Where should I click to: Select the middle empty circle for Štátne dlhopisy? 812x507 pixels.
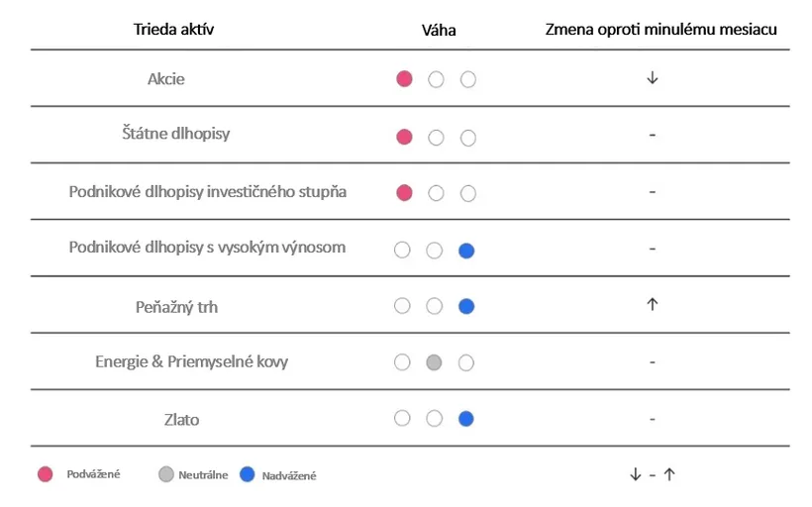coord(436,138)
